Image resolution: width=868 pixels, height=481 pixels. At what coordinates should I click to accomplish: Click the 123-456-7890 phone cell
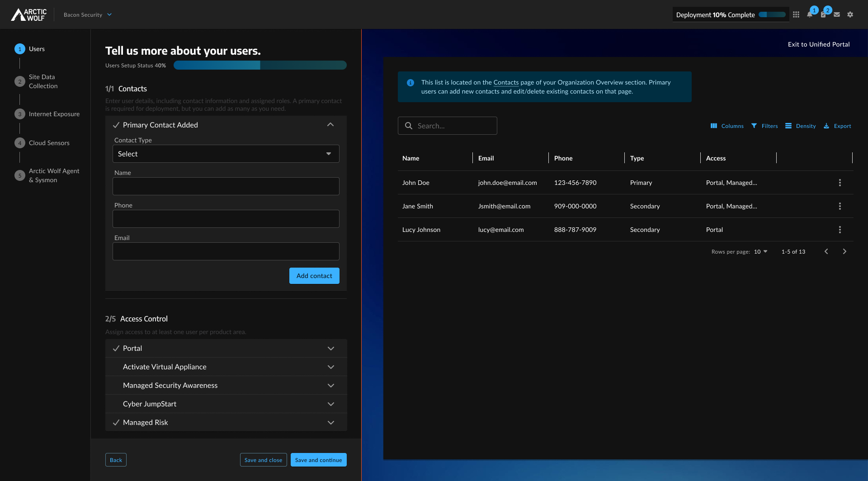(x=575, y=183)
